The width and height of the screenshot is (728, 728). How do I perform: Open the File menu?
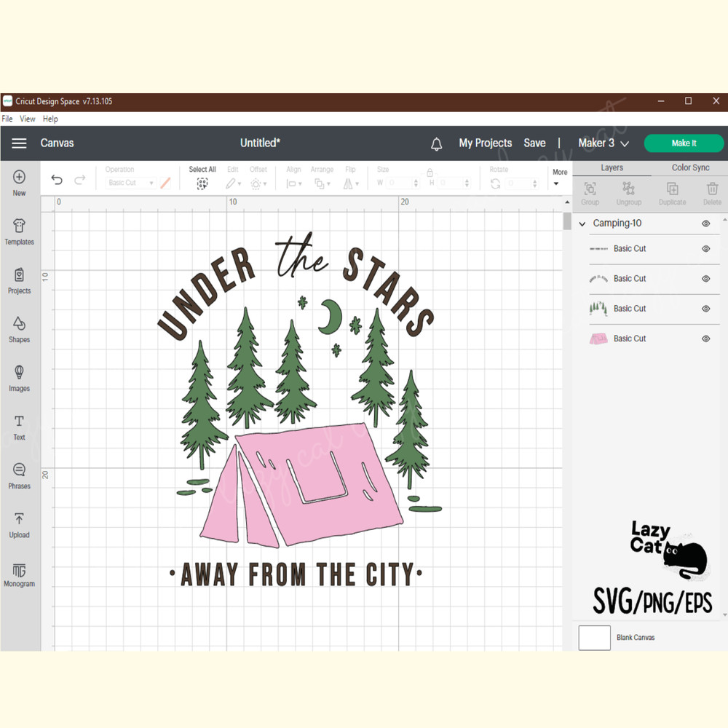coord(7,119)
